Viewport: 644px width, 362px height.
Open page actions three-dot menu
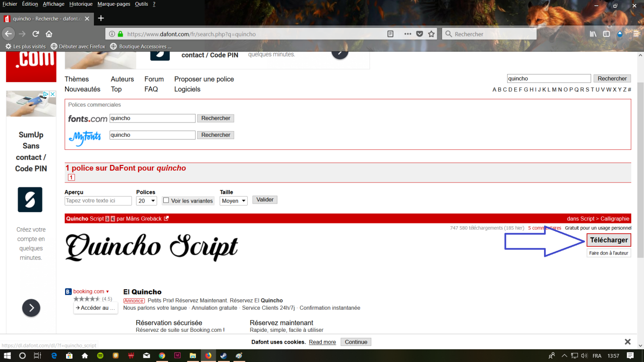tap(408, 34)
